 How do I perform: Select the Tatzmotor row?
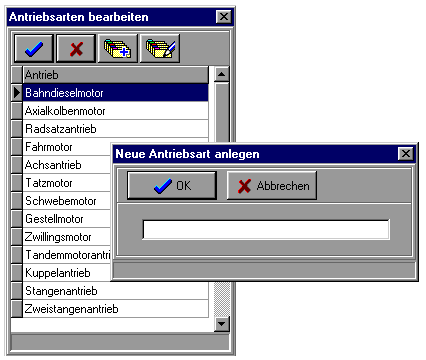coord(67,183)
